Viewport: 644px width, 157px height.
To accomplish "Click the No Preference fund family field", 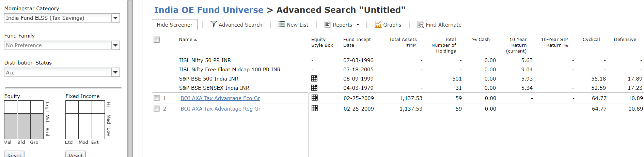I will pos(58,45).
